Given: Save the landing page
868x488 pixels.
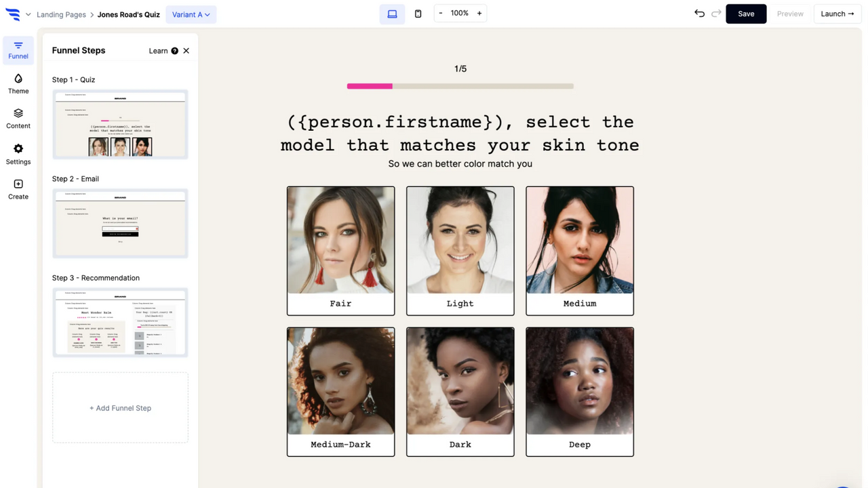Looking at the screenshot, I should (x=746, y=14).
